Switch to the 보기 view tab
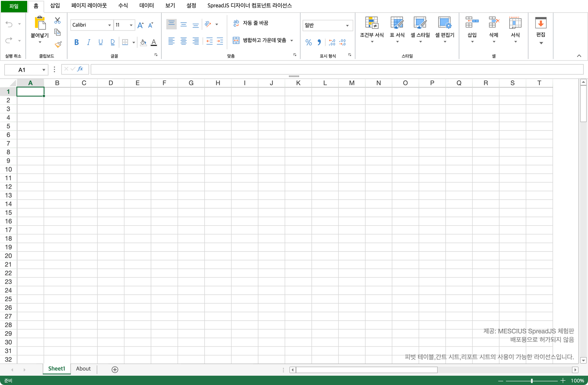Screen dimensions: 588x385 170,6
